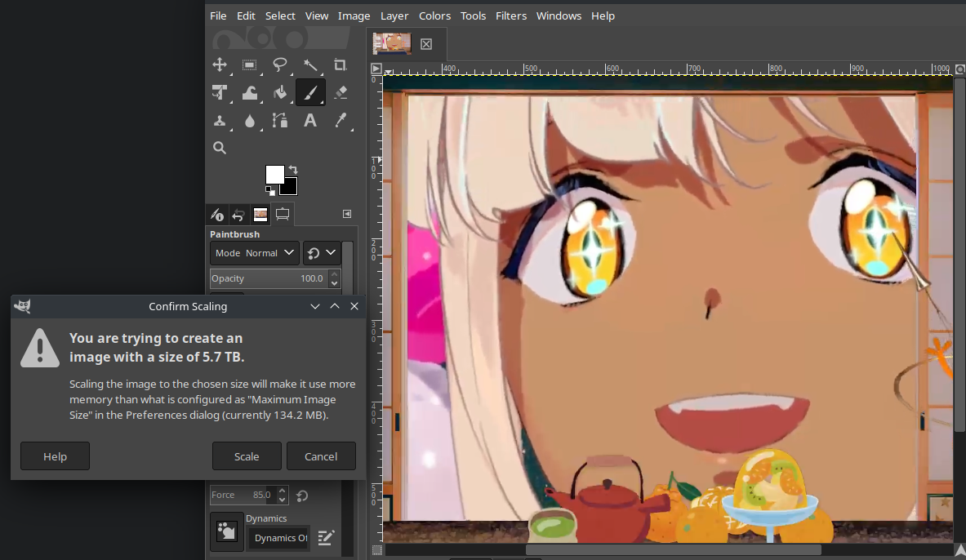Switch to the Eraser tool
The height and width of the screenshot is (560, 966).
(341, 93)
